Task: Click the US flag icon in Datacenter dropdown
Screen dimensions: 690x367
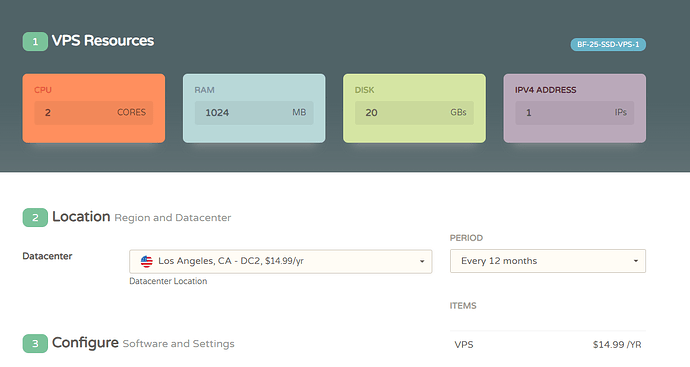Action: click(147, 261)
